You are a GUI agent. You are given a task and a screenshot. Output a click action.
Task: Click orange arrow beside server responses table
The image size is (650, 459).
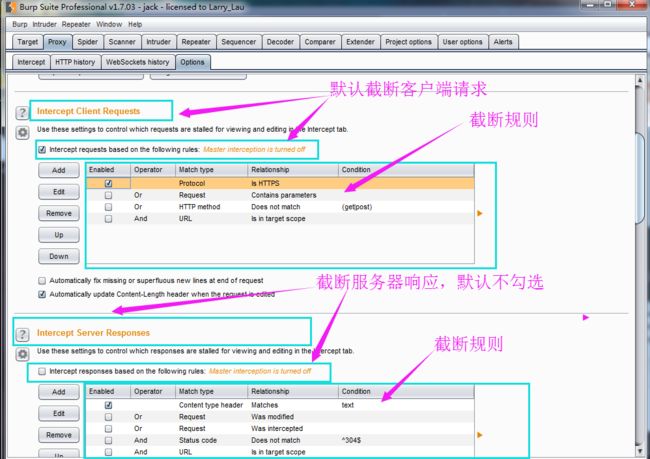tap(480, 435)
